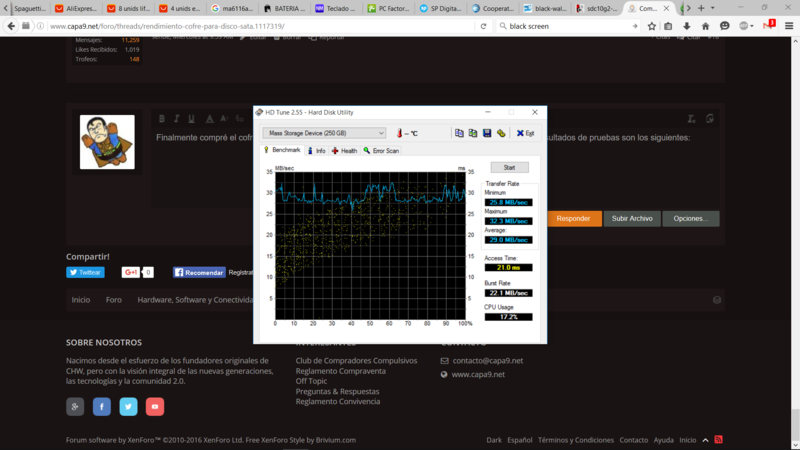Click the CPU Usage 17.2% value
The width and height of the screenshot is (800, 450).
508,317
